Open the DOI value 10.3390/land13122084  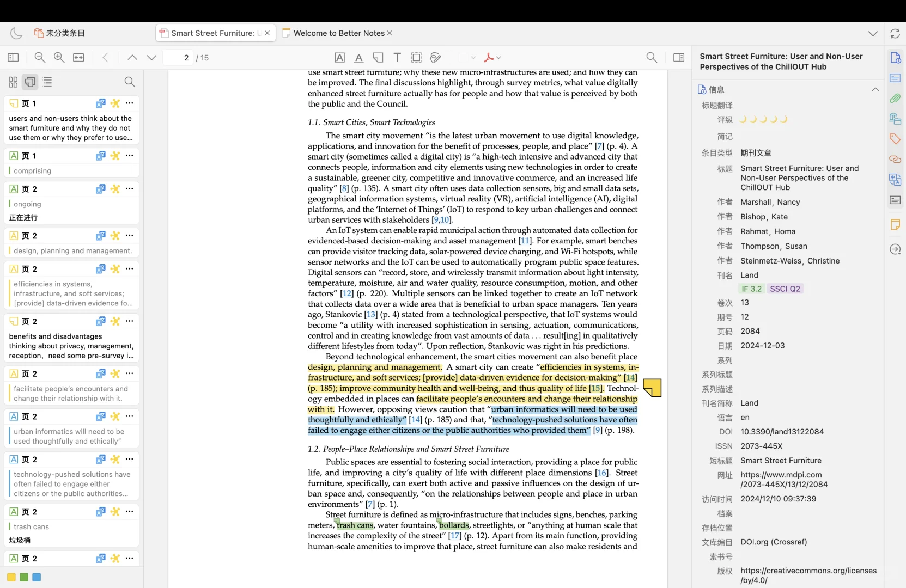point(782,432)
